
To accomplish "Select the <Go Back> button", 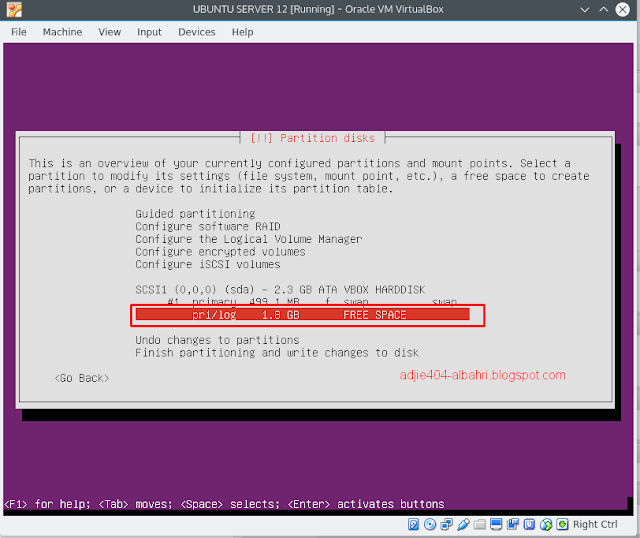I will point(82,378).
